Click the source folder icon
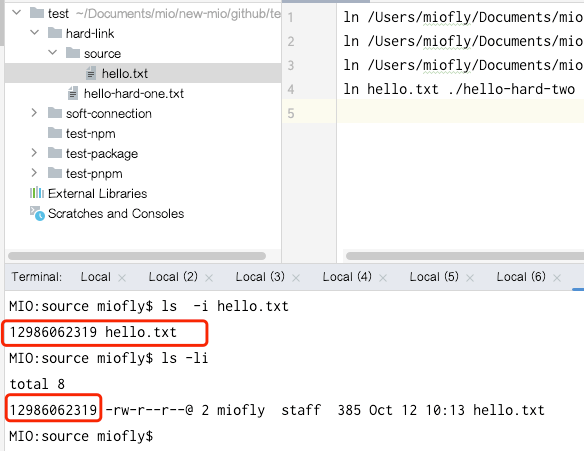Image resolution: width=584 pixels, height=451 pixels. click(x=73, y=53)
